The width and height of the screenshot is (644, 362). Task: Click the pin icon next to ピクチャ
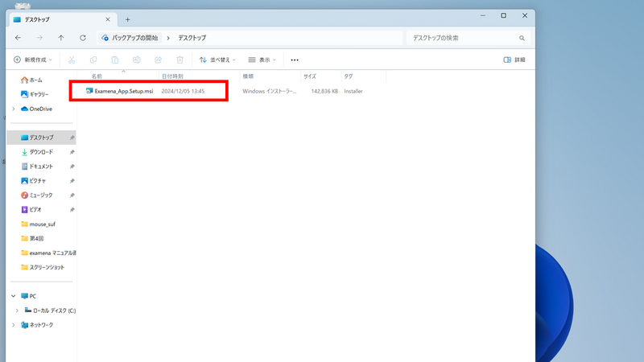point(72,180)
